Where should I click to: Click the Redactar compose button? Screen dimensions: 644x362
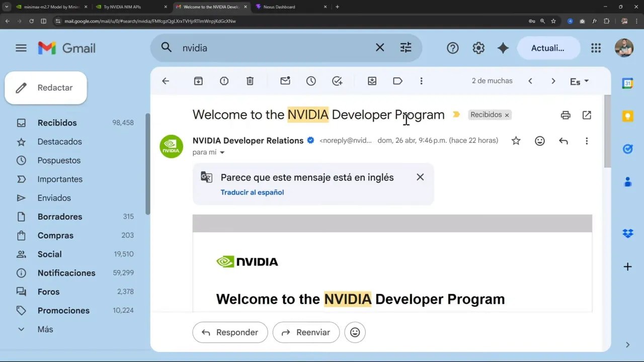(x=46, y=87)
